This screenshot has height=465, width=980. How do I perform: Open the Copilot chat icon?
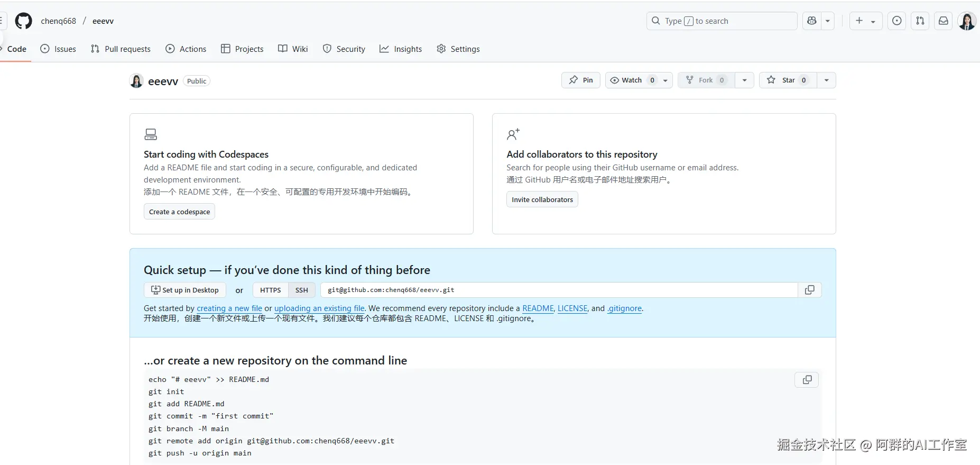point(812,21)
